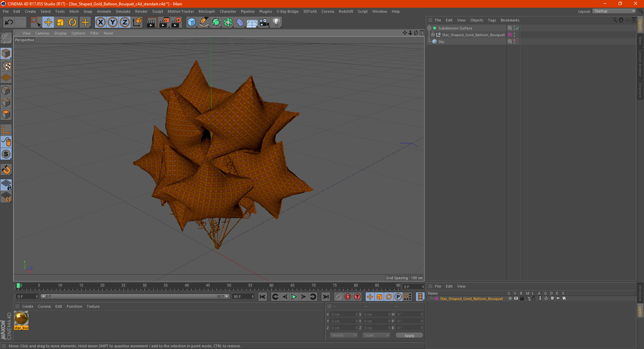The width and height of the screenshot is (644, 349).
Task: Toggle Star_Shaped_Gold_Balloon_Bouquet visibility dots
Action: coord(514,35)
